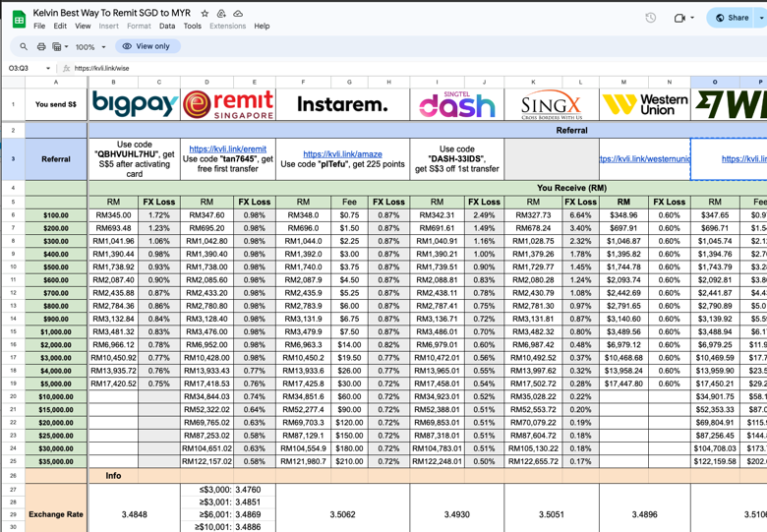Select the blue Referral label cell
The height and width of the screenshot is (532, 767).
56,159
